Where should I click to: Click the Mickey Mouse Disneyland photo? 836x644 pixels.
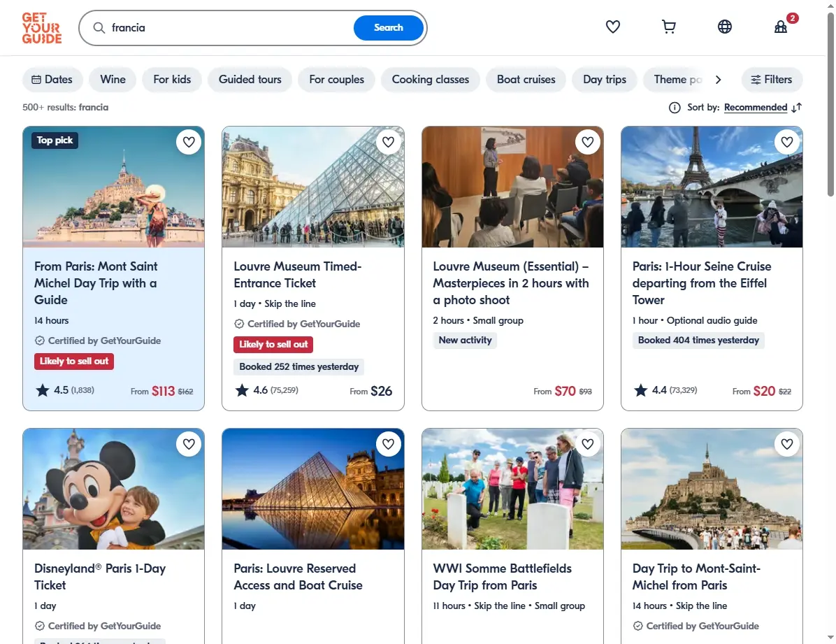[113, 489]
